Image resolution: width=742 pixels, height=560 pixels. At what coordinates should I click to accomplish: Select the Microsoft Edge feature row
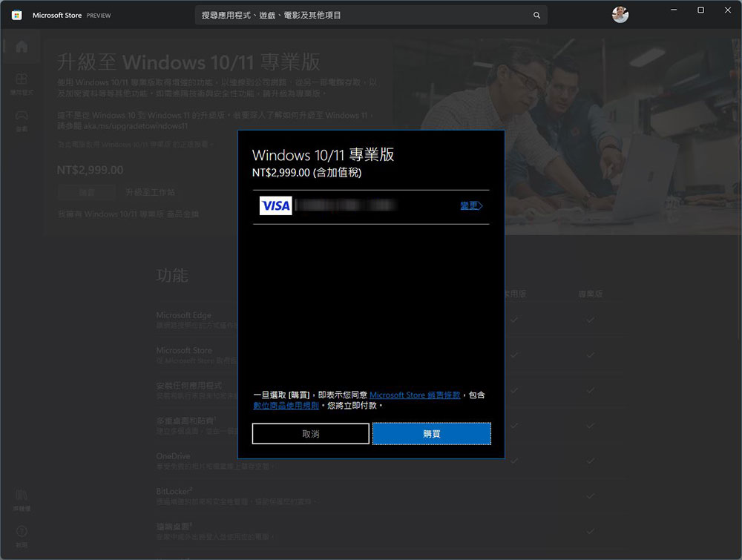(x=390, y=320)
